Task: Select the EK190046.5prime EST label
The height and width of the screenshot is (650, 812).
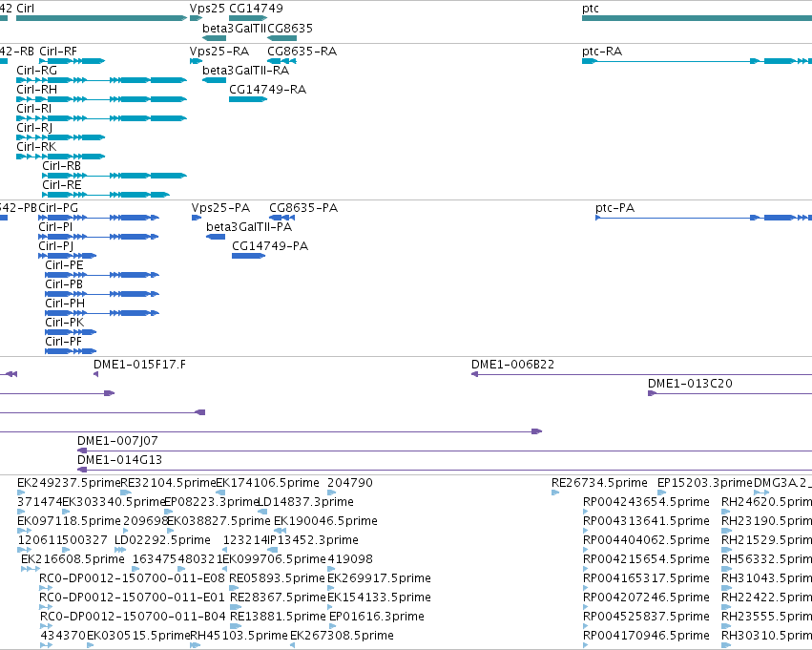Action: click(x=325, y=521)
